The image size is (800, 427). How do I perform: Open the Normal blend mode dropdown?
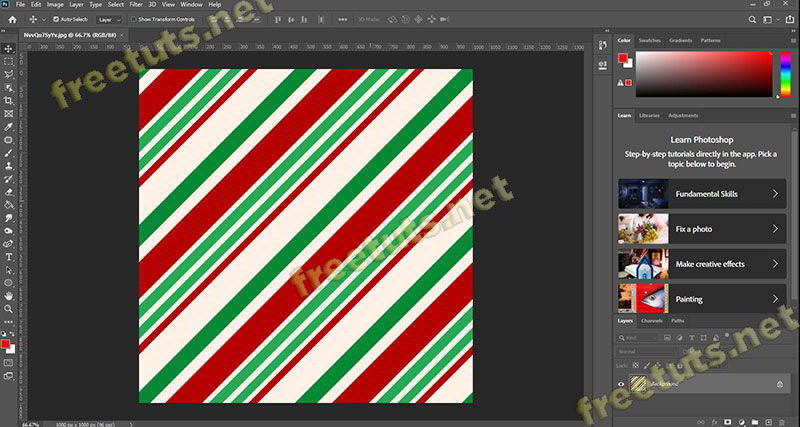[648, 351]
